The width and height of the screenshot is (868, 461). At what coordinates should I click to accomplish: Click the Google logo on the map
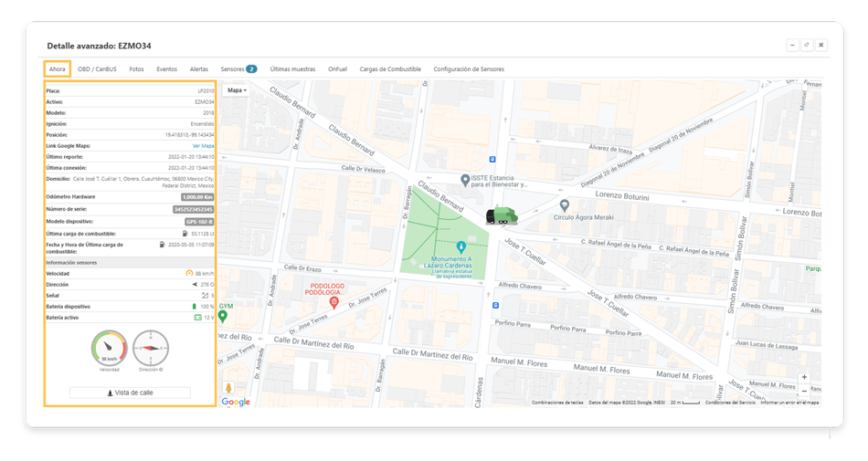(x=236, y=402)
